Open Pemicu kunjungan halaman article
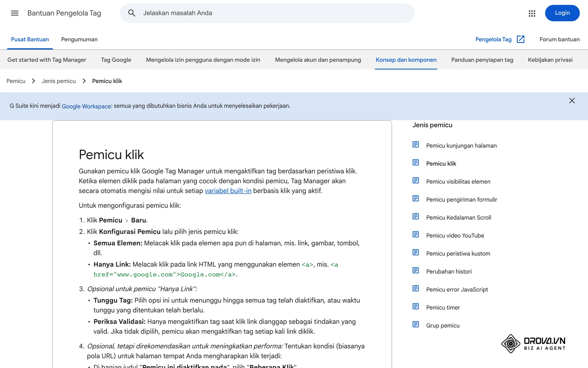This screenshot has height=368, width=588. click(x=461, y=145)
